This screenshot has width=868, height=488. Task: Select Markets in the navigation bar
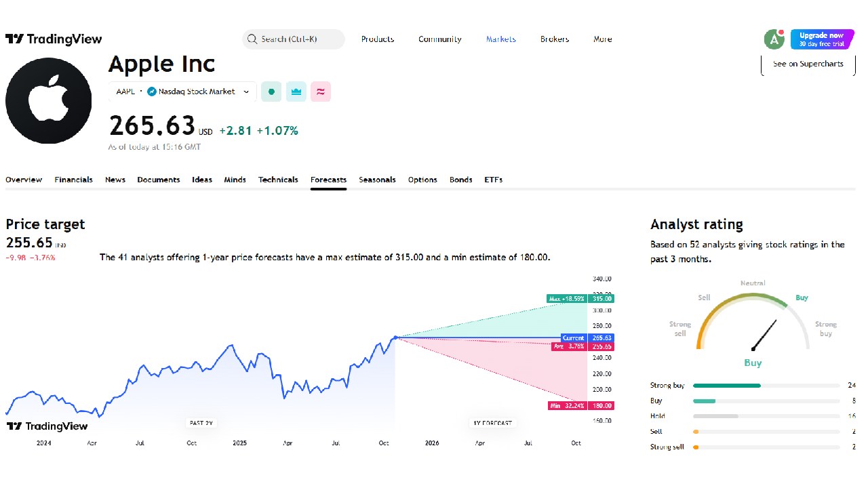(x=500, y=39)
